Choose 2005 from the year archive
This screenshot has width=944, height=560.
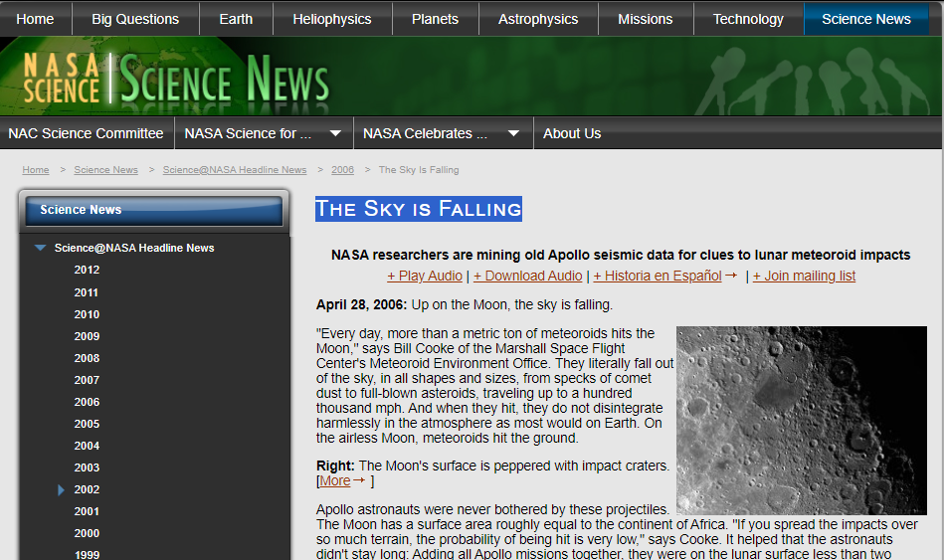(87, 424)
